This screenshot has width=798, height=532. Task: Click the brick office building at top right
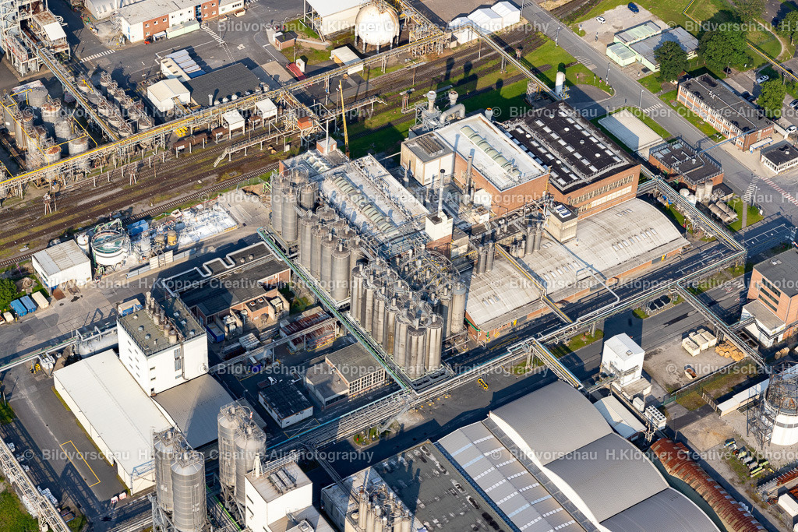coord(725,111)
